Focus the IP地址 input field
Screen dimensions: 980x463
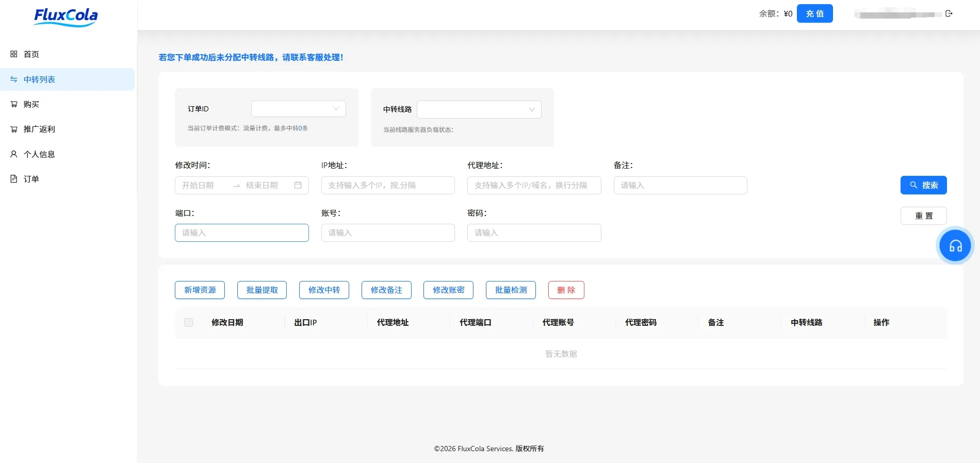[x=388, y=185]
